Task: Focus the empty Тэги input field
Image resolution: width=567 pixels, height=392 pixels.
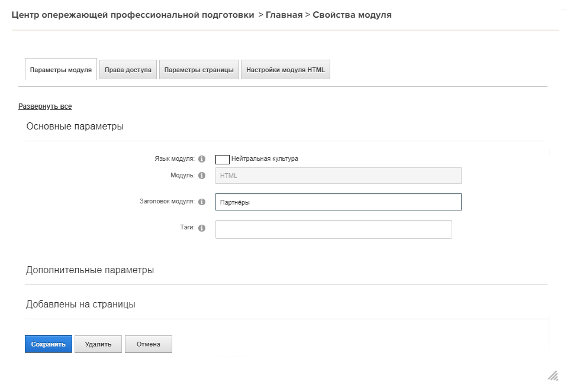Action: pyautogui.click(x=333, y=229)
